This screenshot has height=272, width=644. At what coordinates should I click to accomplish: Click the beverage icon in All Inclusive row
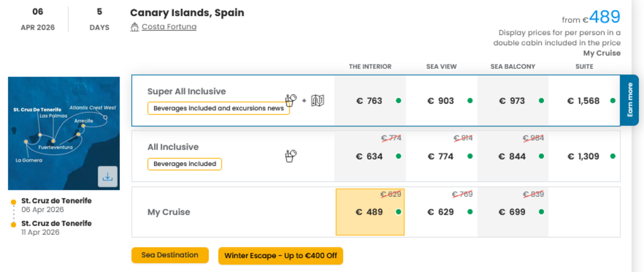click(291, 156)
